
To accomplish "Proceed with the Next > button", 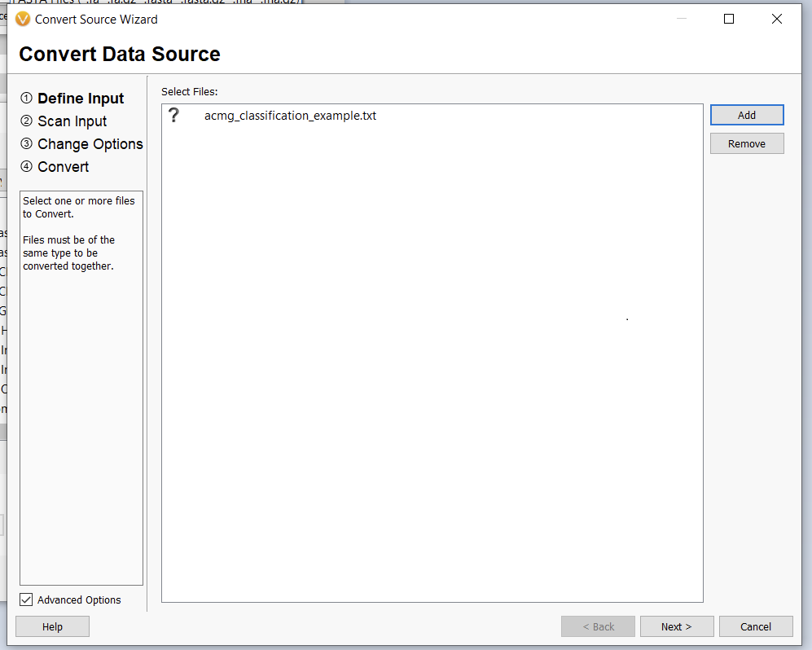I will [x=676, y=626].
